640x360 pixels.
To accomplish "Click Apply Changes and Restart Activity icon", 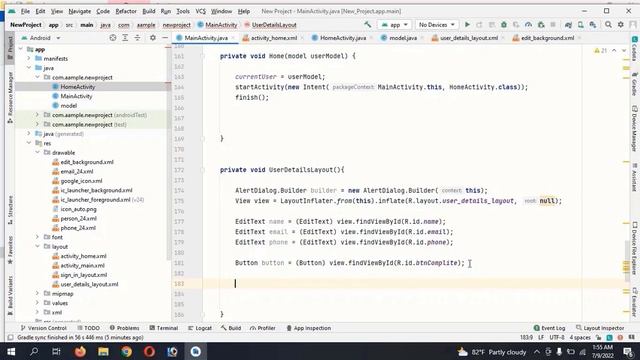I will coord(480,24).
